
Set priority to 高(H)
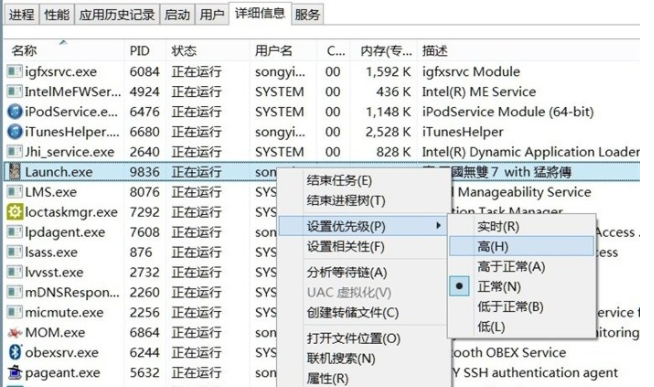coord(521,246)
